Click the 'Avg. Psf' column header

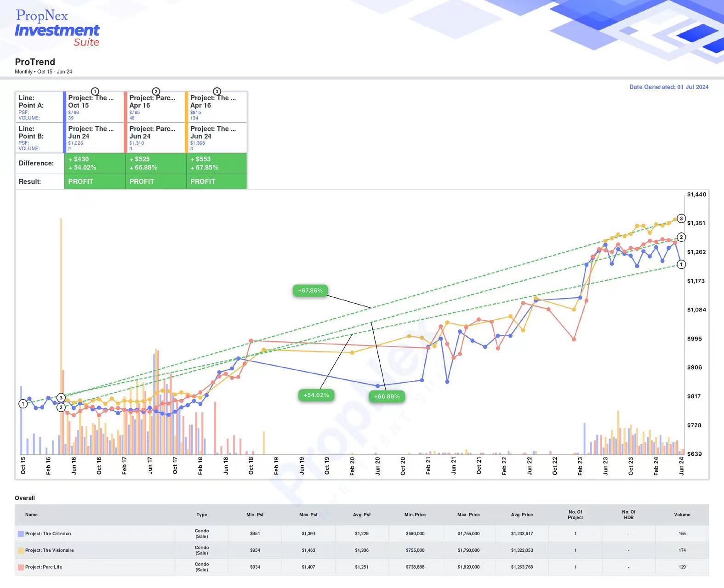click(x=362, y=514)
